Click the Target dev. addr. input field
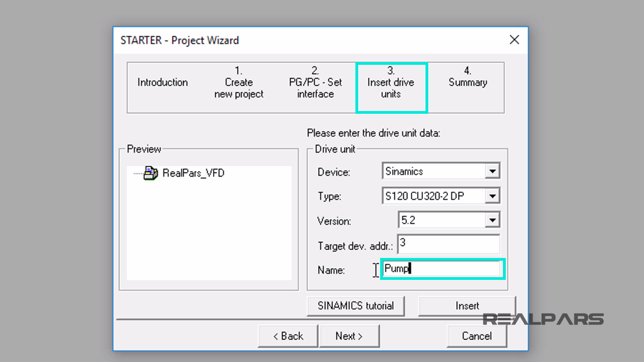The width and height of the screenshot is (644, 362). (449, 244)
